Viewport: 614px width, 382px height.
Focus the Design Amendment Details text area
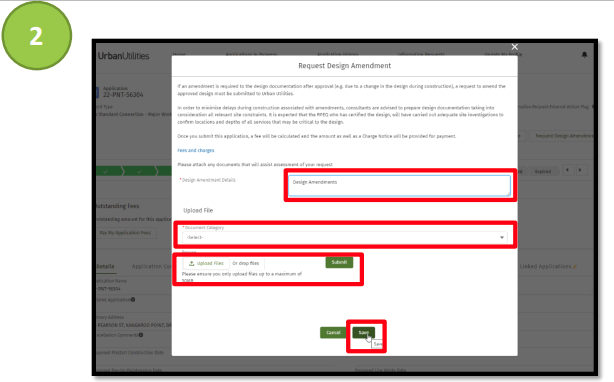[399, 185]
